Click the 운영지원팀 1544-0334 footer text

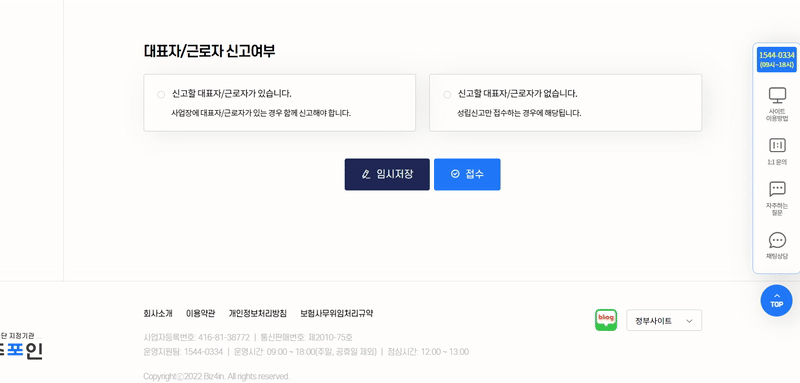pos(183,352)
